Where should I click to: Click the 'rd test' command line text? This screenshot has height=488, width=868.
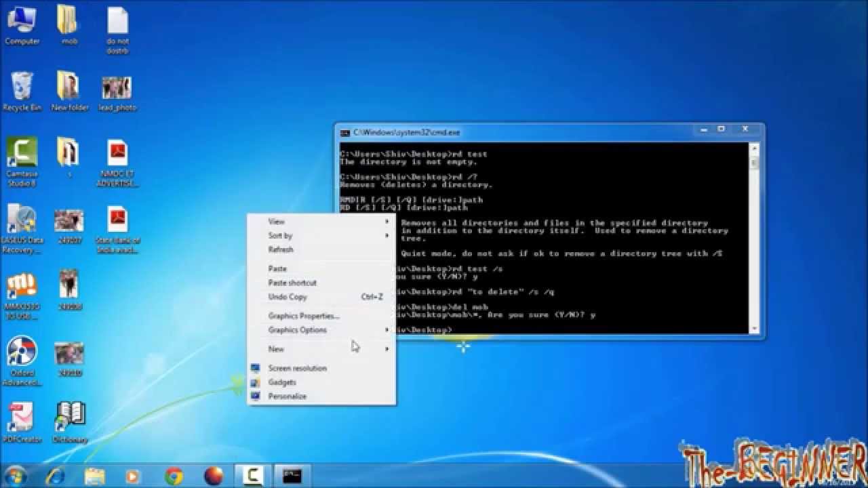pos(470,155)
